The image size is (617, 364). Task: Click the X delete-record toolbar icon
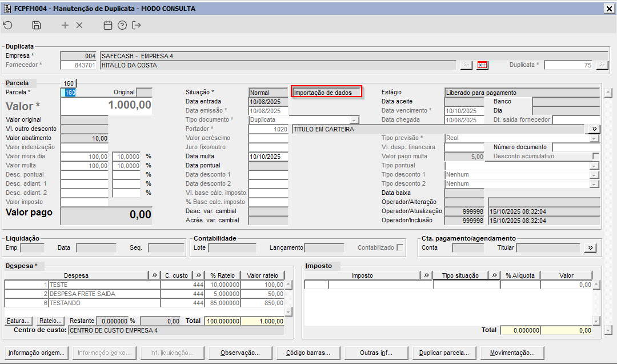coord(79,25)
